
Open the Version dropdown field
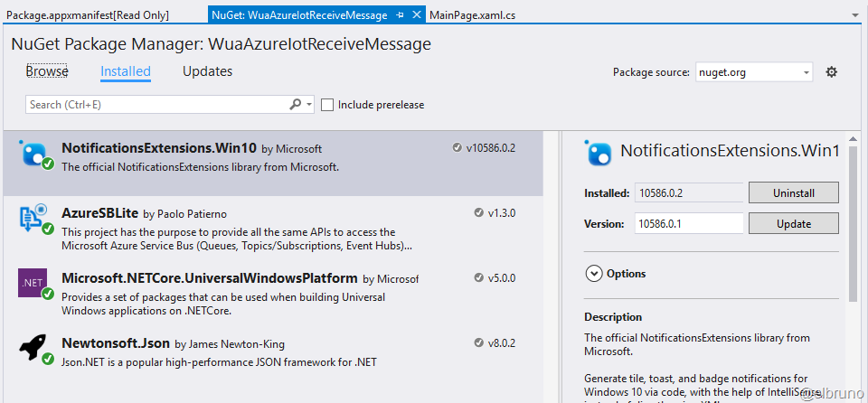[688, 223]
